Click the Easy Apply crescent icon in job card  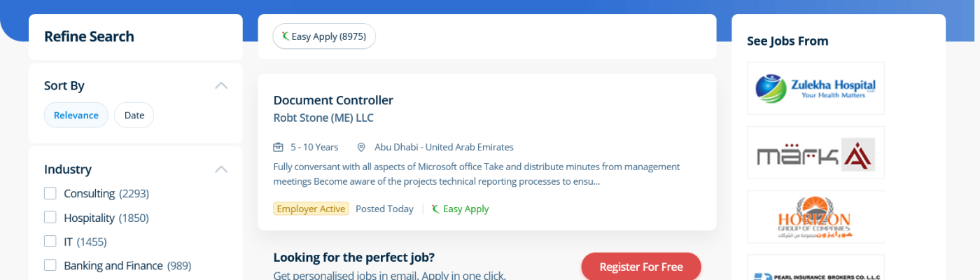435,209
